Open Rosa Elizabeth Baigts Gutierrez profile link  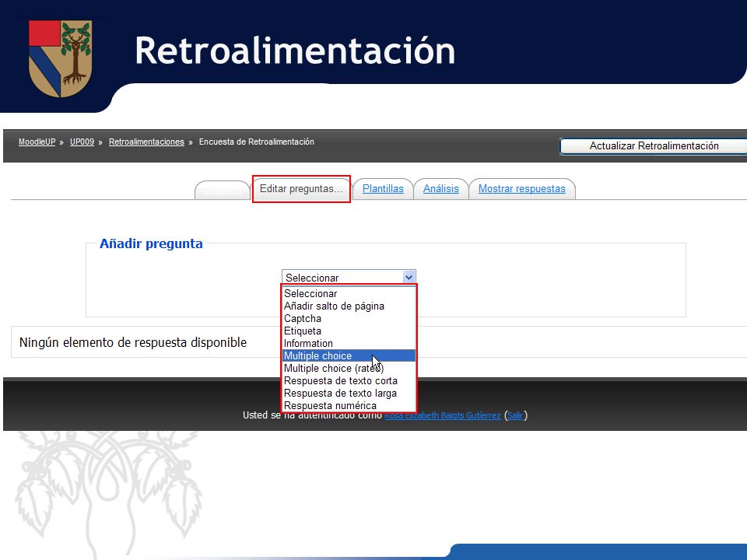[443, 415]
